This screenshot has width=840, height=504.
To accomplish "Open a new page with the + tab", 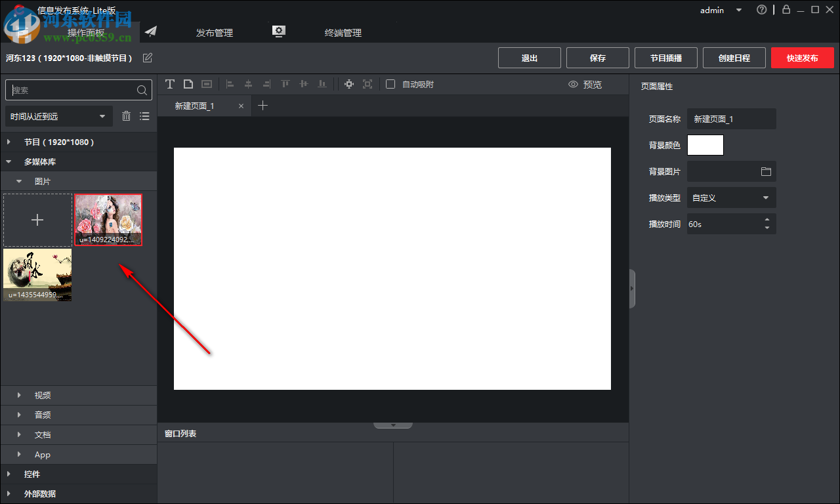I will point(262,105).
